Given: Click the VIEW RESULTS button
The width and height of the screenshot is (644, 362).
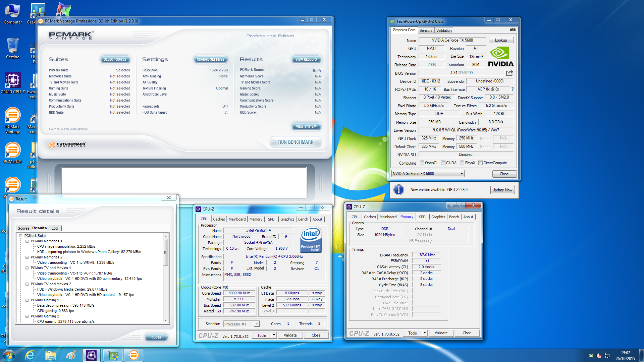Looking at the screenshot, I should (306, 59).
